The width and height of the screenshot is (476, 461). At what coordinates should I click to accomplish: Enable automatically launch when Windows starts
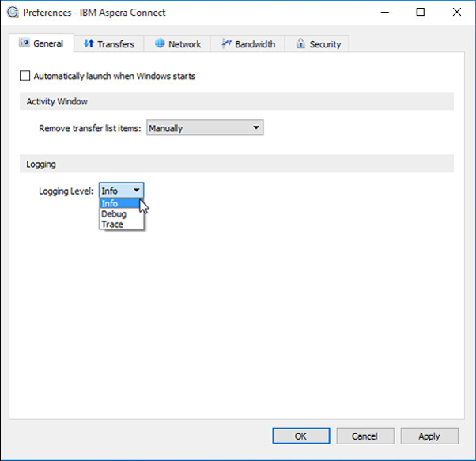point(25,76)
